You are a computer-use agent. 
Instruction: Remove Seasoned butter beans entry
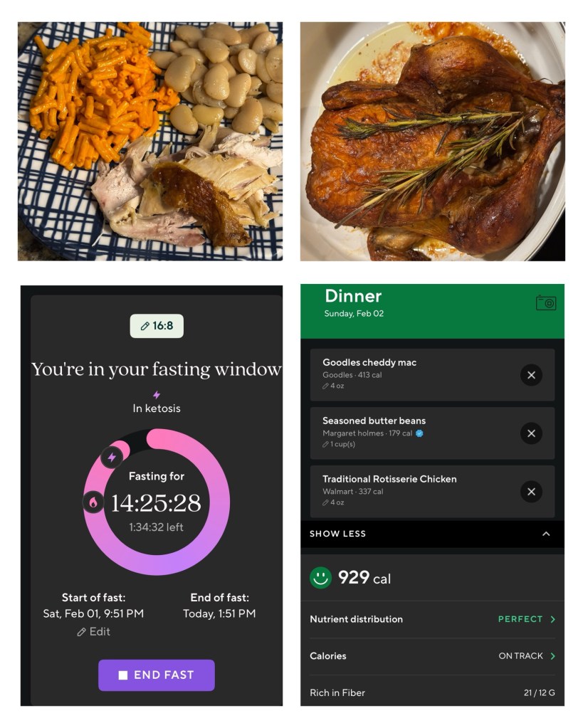(x=531, y=433)
